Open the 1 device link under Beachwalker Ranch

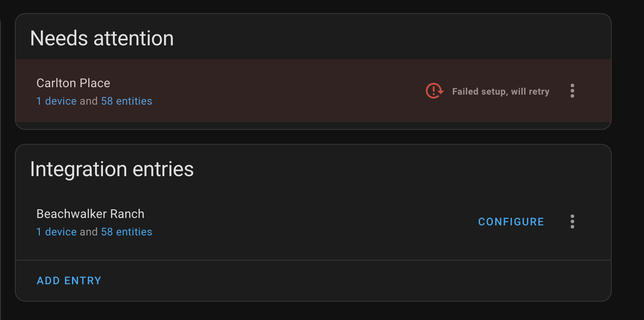tap(56, 231)
